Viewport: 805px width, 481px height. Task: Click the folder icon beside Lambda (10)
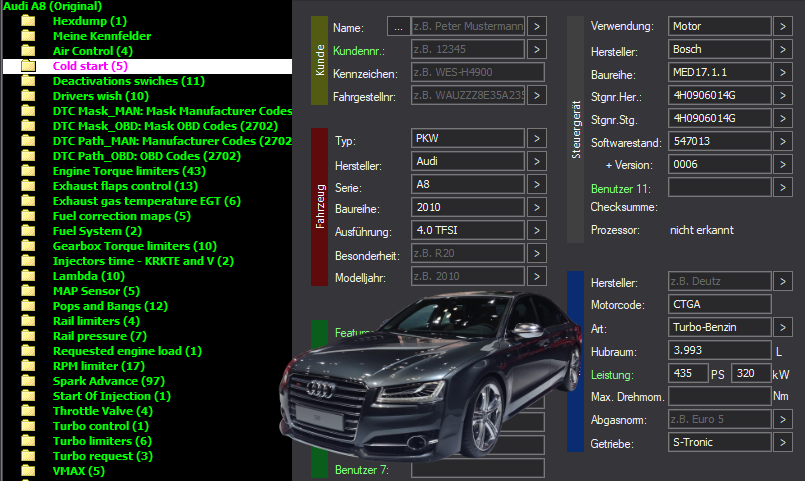28,276
